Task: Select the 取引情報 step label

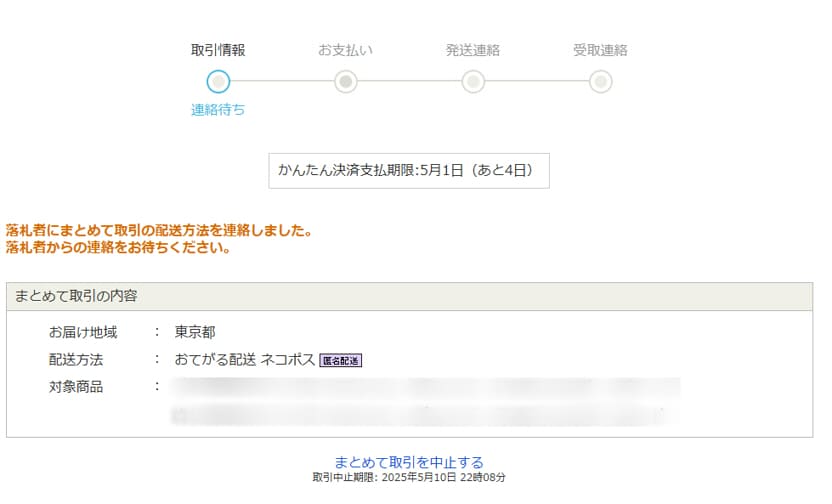Action: click(218, 50)
